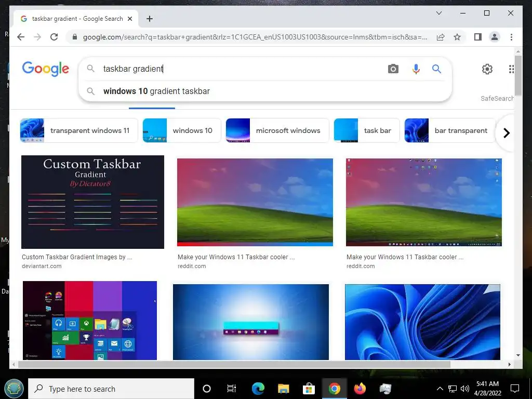Click the Type here to search box
Screen dimensions: 532x399
point(111,389)
